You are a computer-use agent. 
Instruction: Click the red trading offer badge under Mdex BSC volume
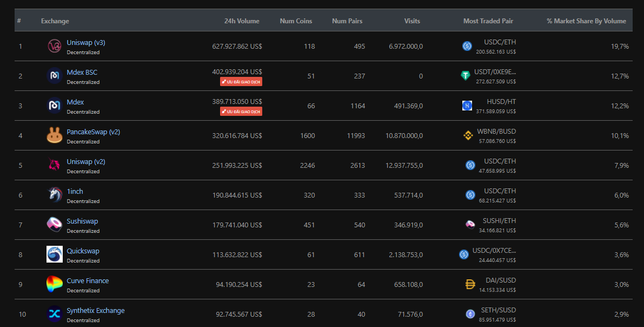click(241, 82)
